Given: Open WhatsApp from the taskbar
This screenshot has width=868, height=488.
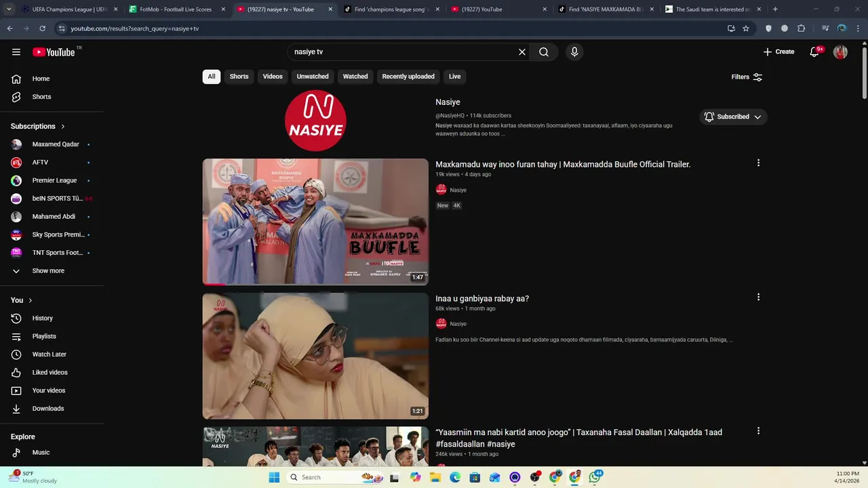Looking at the screenshot, I should pos(595,477).
